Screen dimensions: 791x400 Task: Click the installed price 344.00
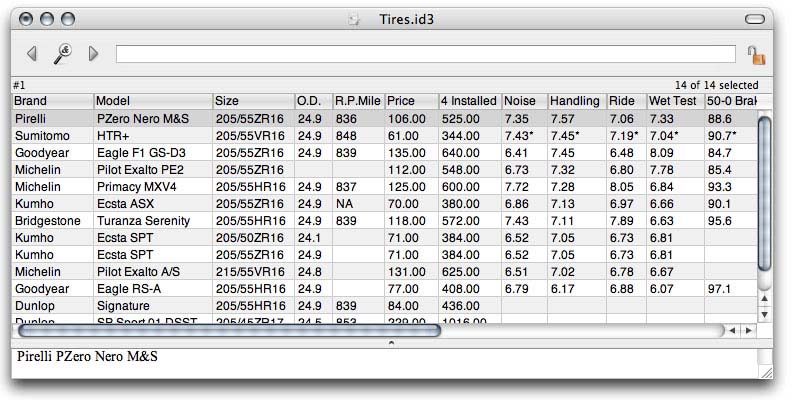point(470,136)
